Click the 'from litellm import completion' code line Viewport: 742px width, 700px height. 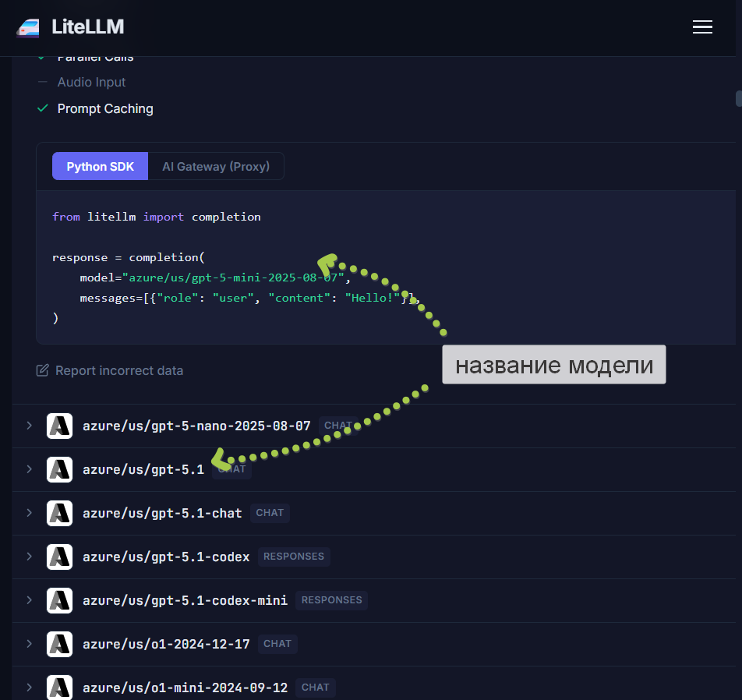point(156,217)
